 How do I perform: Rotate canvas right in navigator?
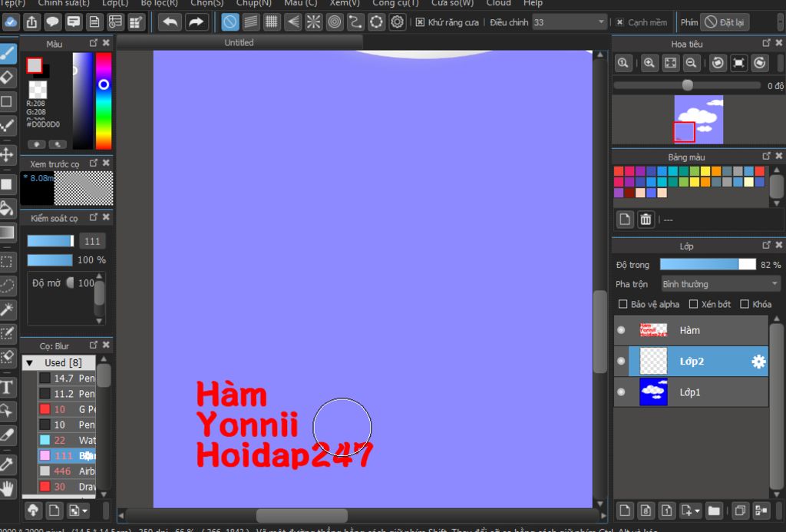coord(760,63)
